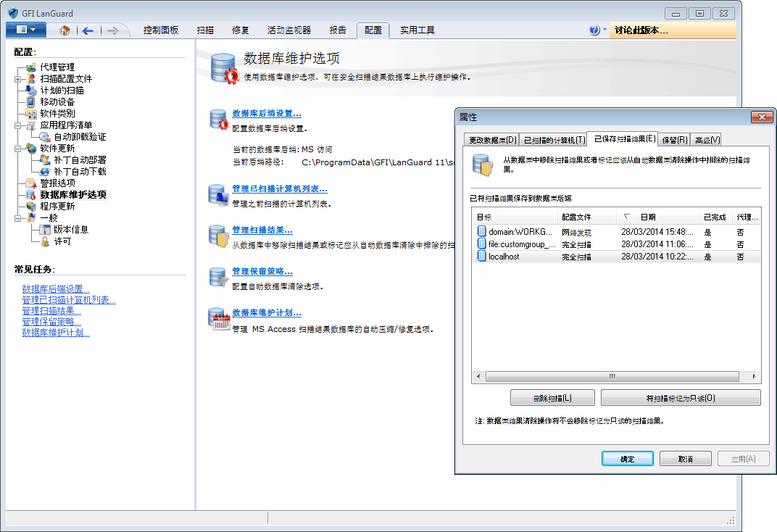Select the 程序更新 icon

click(31, 207)
